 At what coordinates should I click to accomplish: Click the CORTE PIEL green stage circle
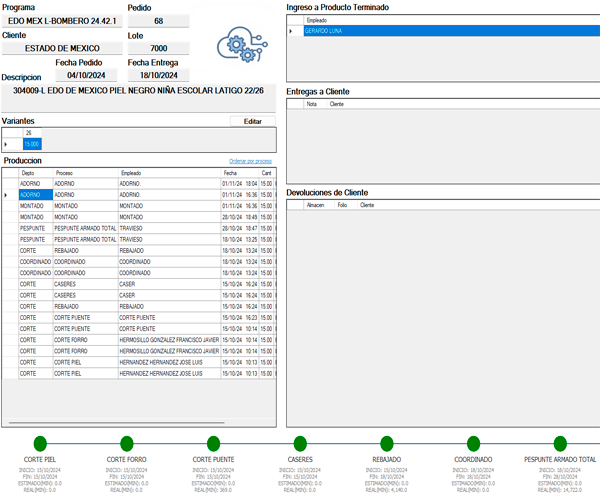(40, 443)
